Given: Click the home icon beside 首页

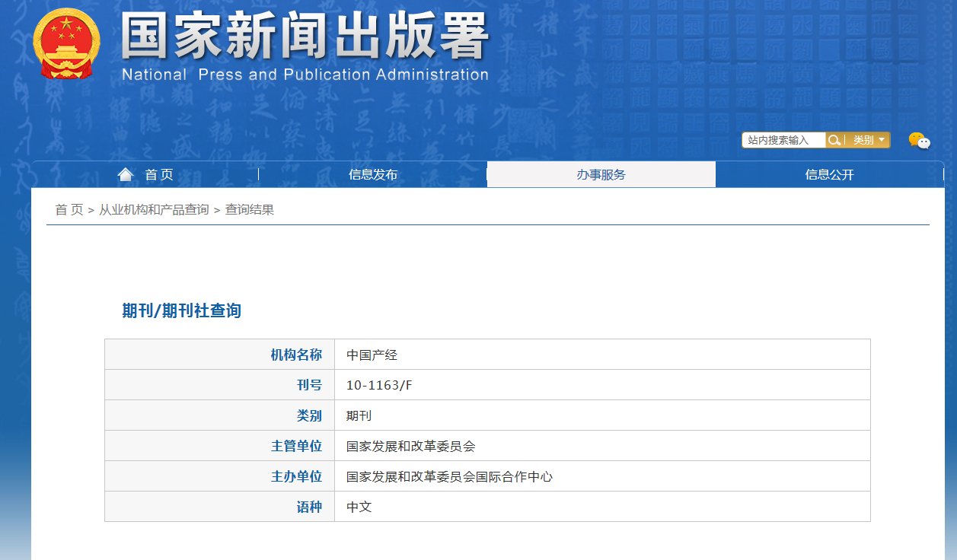Looking at the screenshot, I should click(x=126, y=173).
